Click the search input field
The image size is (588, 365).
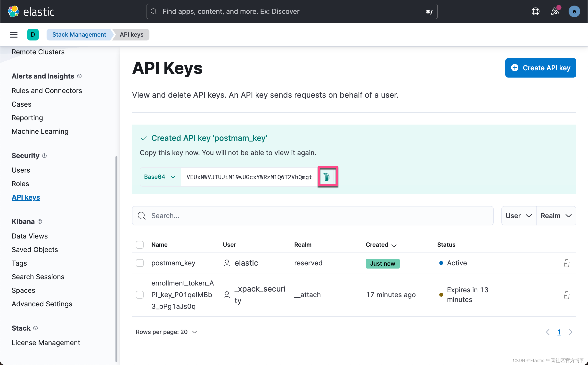[x=313, y=216]
